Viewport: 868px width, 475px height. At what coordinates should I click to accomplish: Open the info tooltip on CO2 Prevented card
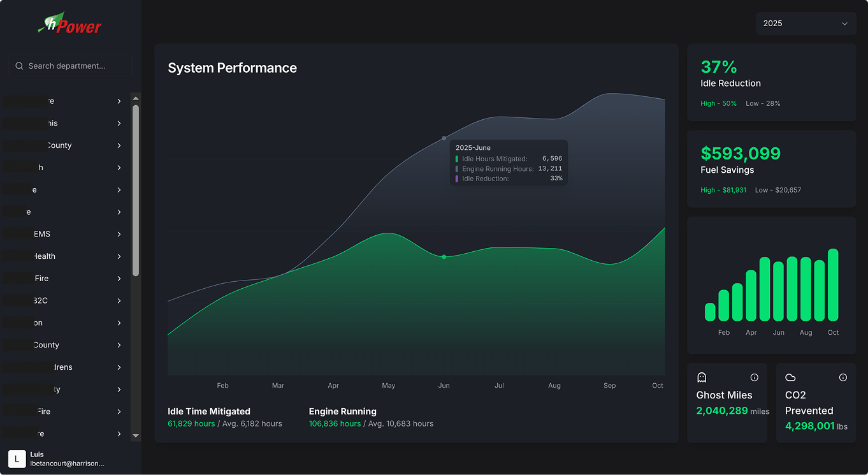843,377
